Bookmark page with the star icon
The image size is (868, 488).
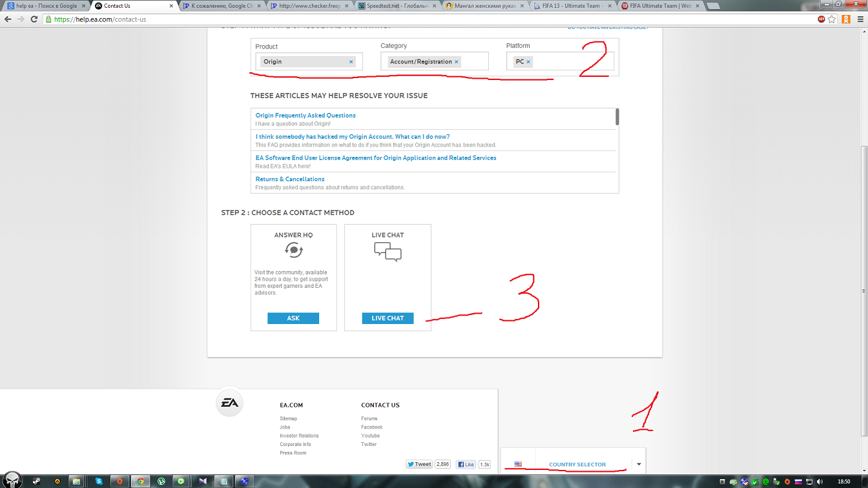coord(832,19)
